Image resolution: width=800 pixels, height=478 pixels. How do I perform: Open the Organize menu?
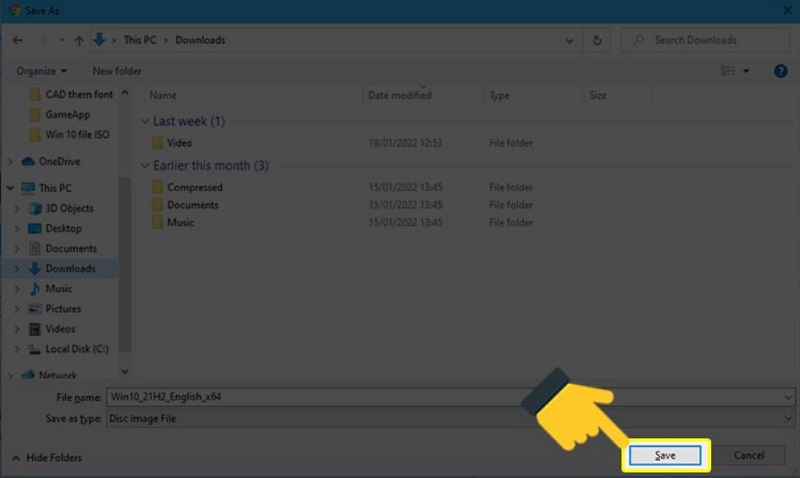click(41, 71)
